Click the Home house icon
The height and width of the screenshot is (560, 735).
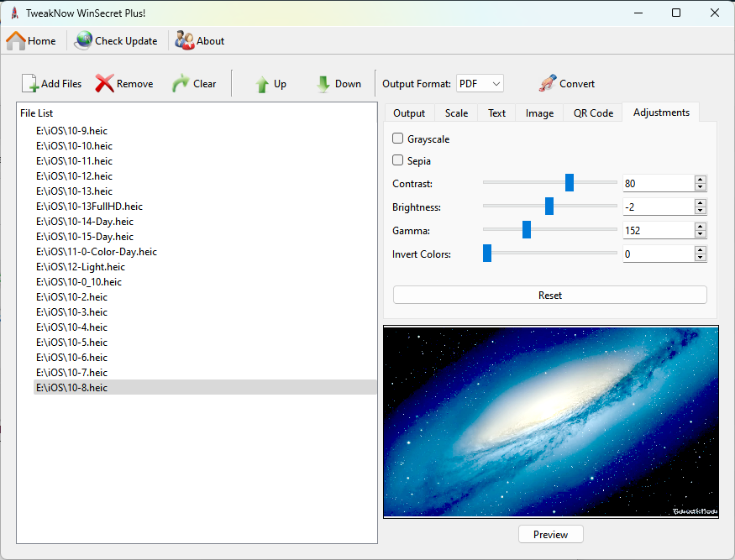[15, 41]
